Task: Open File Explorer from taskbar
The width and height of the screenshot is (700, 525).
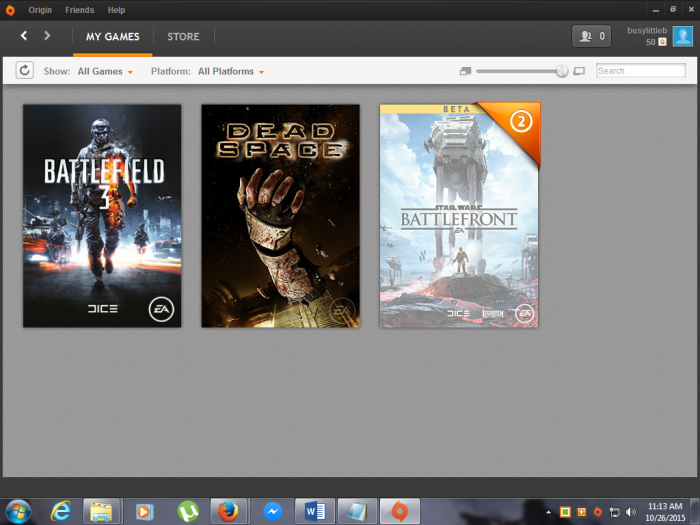Action: (101, 512)
